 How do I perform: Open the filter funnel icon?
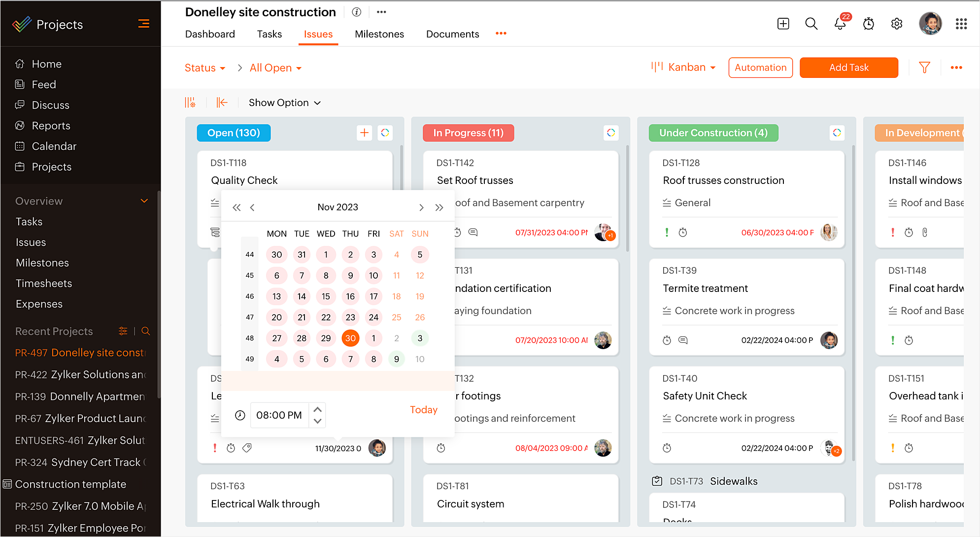pos(924,68)
